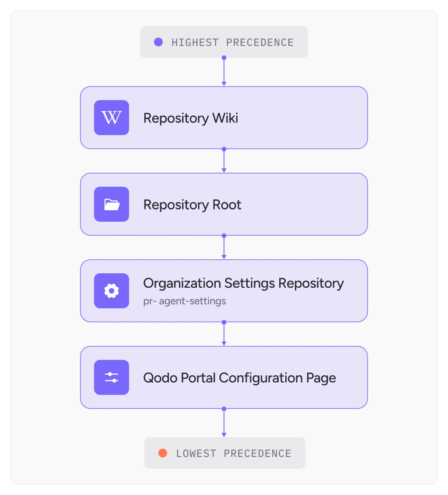The width and height of the screenshot is (448, 495).
Task: Click the gear icon on Organization Settings Repository
Action: coord(111,290)
